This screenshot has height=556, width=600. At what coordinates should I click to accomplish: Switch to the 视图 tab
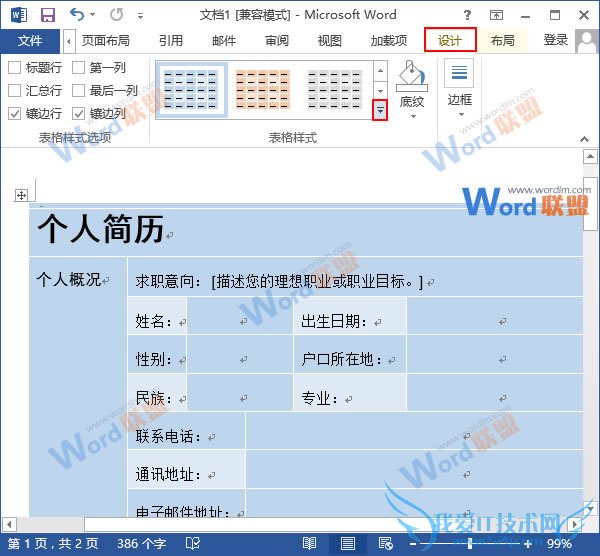[x=329, y=40]
